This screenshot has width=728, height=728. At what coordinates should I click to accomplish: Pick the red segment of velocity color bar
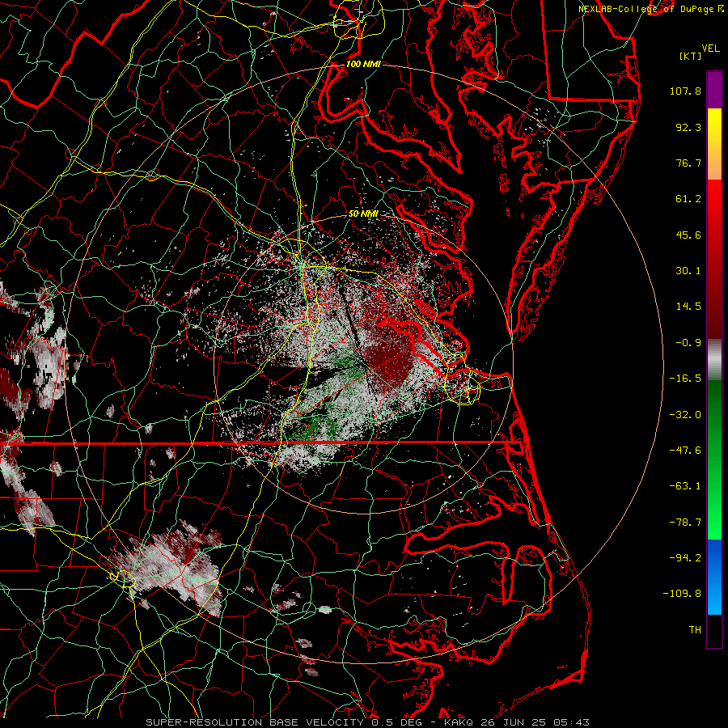point(714,259)
